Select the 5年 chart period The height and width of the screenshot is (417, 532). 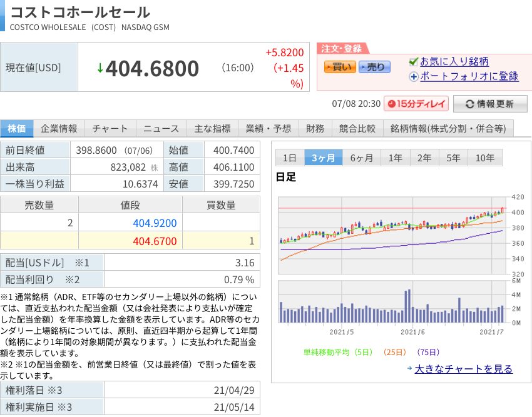[453, 158]
